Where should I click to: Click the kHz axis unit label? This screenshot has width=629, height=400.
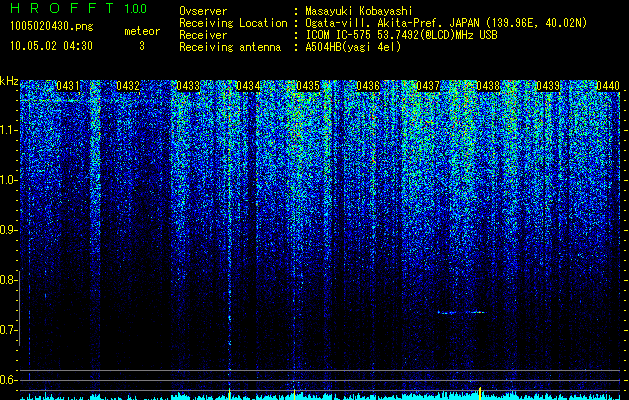coord(9,81)
